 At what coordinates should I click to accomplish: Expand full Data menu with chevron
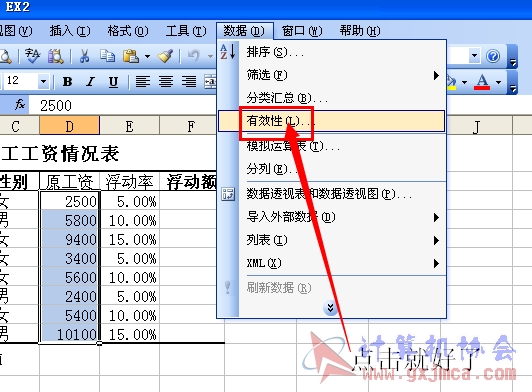click(330, 308)
